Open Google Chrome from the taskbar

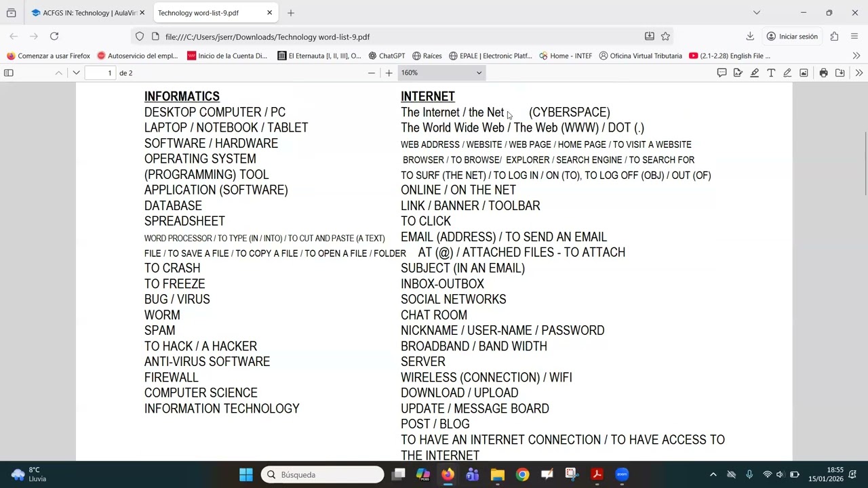click(x=522, y=474)
